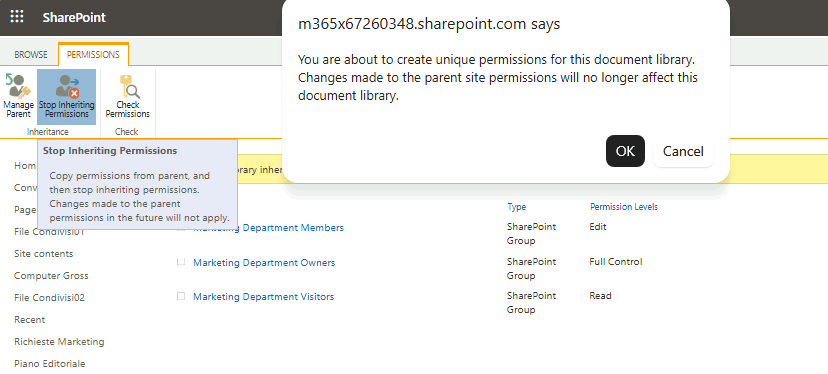Select the PERMISSIONS ribbon tab
828x374 pixels.
point(93,55)
